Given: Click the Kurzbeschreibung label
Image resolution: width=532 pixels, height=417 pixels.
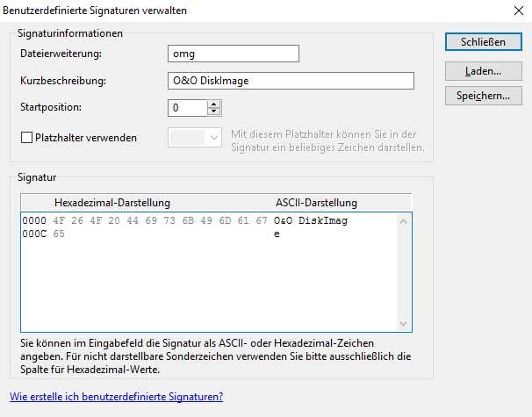Looking at the screenshot, I should click(63, 81).
